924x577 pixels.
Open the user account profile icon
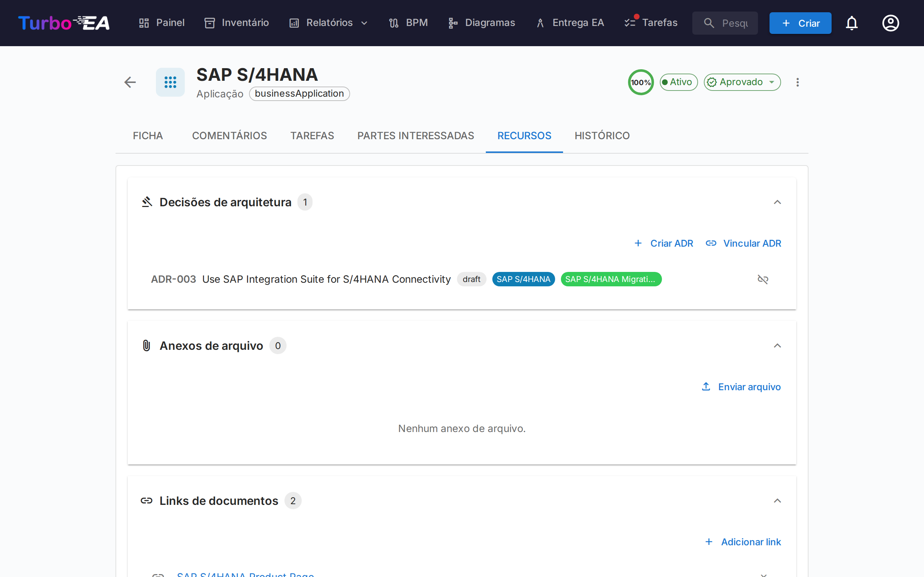[x=890, y=23]
